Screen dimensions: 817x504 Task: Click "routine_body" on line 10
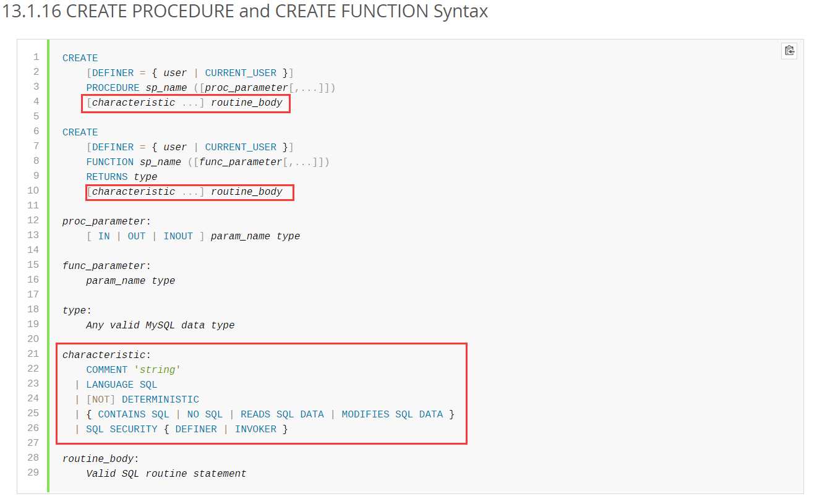click(x=247, y=192)
